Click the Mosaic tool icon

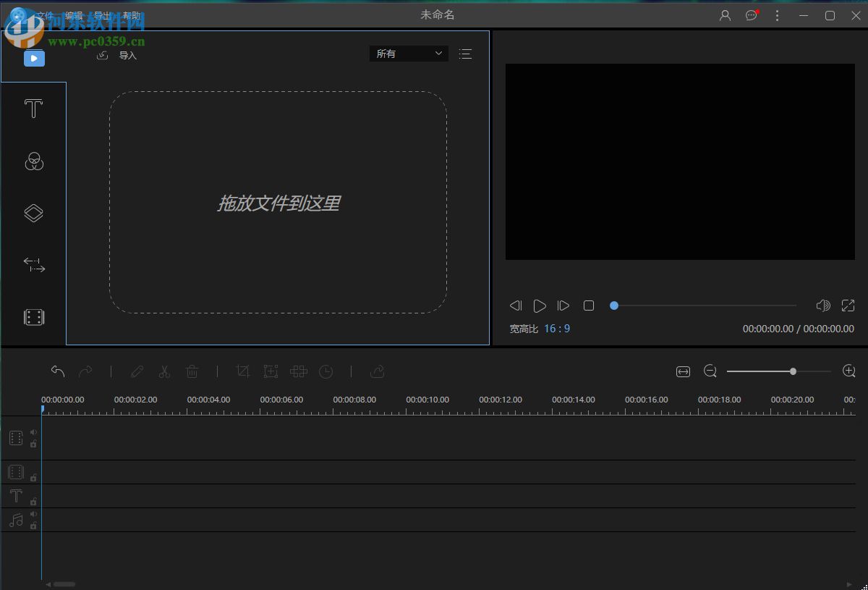coord(298,371)
